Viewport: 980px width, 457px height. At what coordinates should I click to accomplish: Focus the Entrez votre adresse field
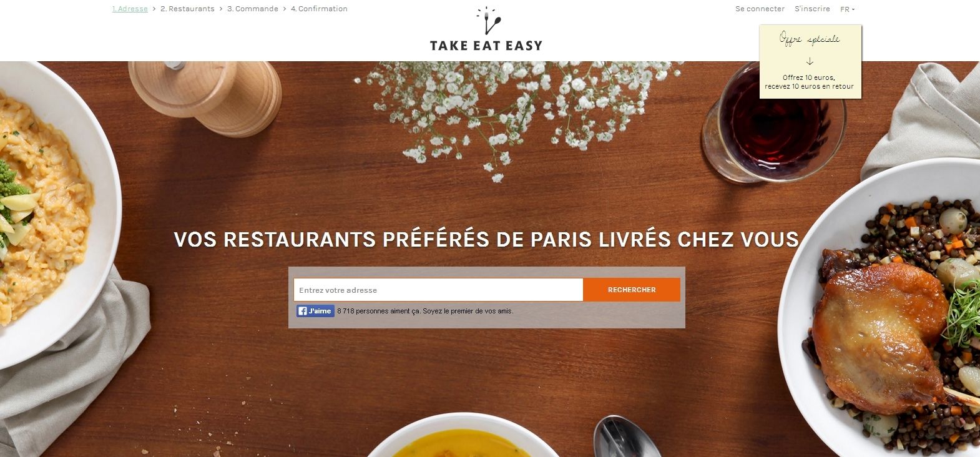point(438,290)
